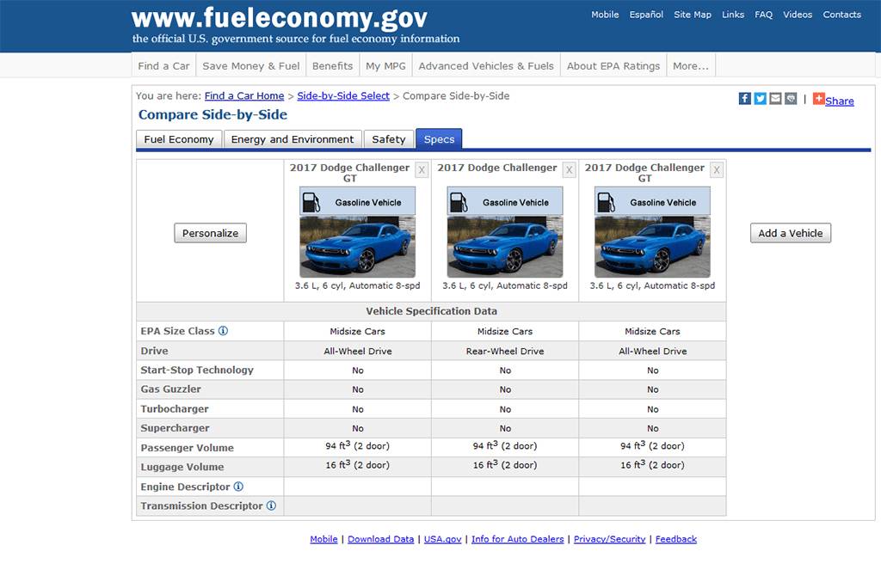The height and width of the screenshot is (588, 881).
Task: Share page via Twitter icon
Action: (x=761, y=99)
